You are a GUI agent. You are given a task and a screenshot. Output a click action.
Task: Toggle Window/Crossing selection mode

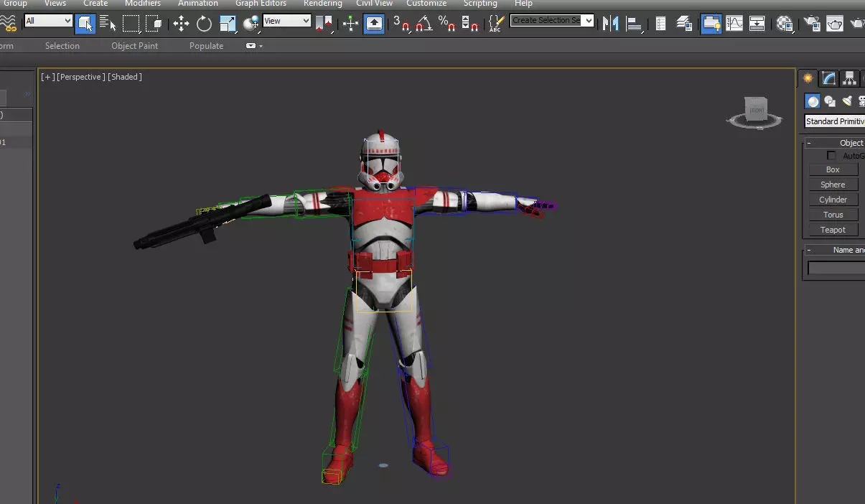(154, 24)
